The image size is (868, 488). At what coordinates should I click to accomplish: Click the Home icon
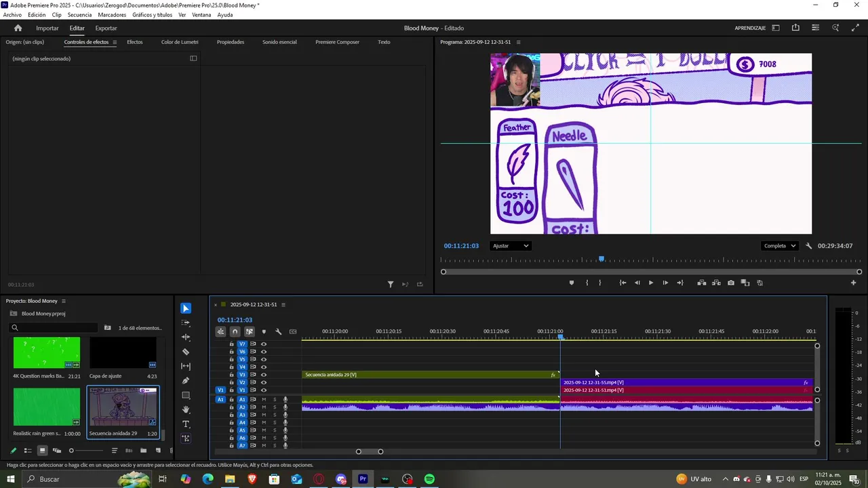click(x=18, y=28)
